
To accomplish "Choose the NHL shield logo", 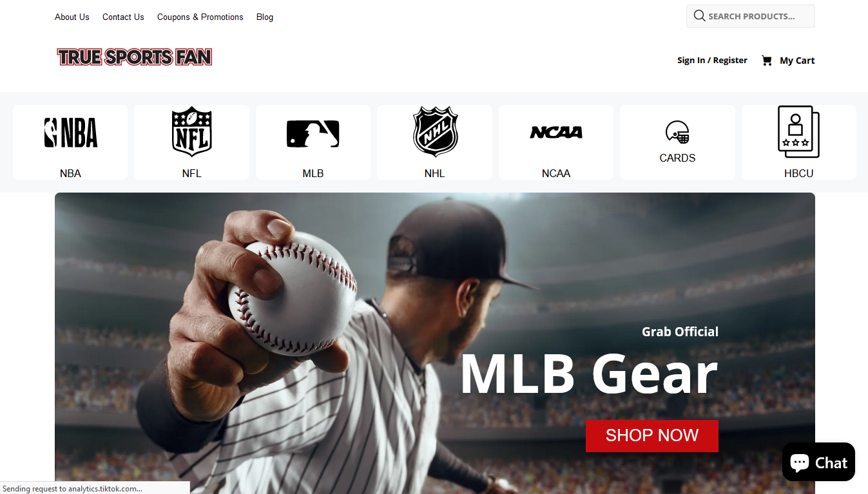I will [435, 132].
